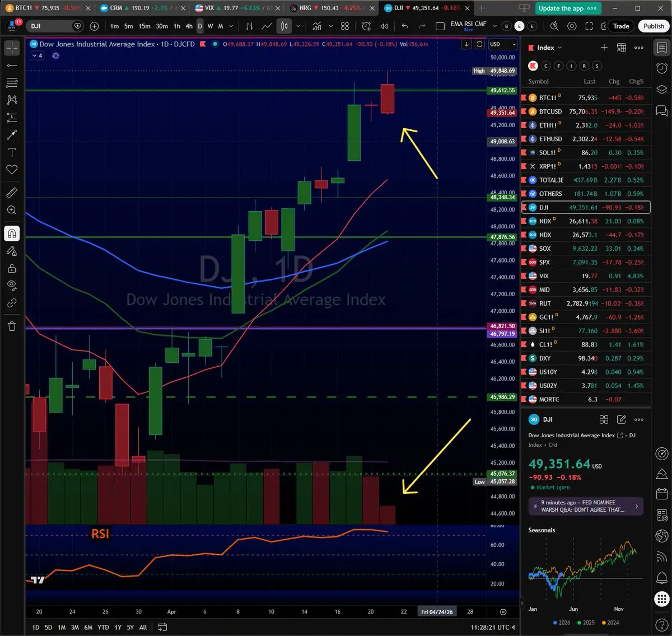Open the alerts panel clock icon in right sidebar
This screenshot has width=672, height=636.
[x=661, y=68]
